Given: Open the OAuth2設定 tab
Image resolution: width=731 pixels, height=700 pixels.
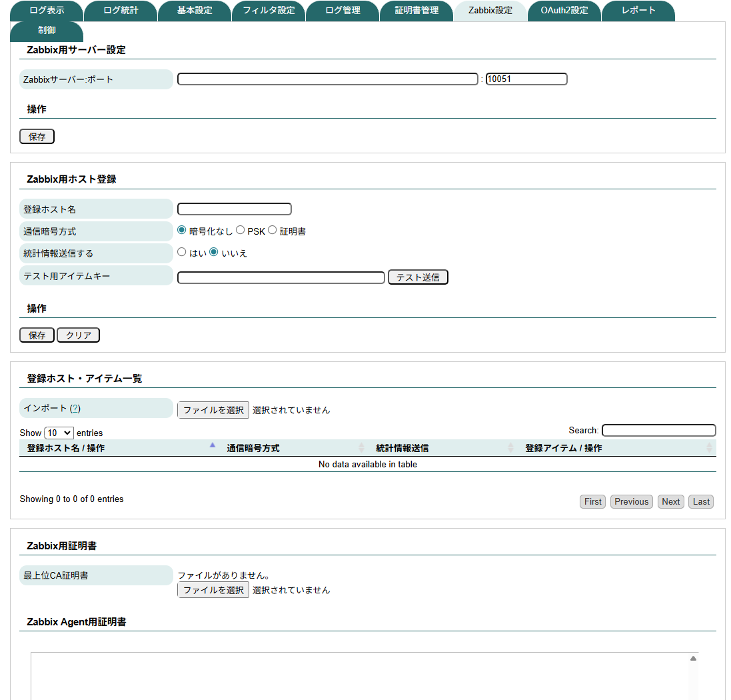Looking at the screenshot, I should tap(564, 10).
